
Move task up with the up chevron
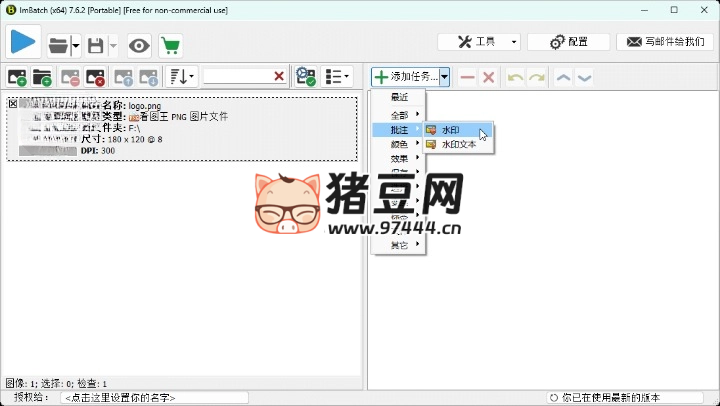click(563, 77)
